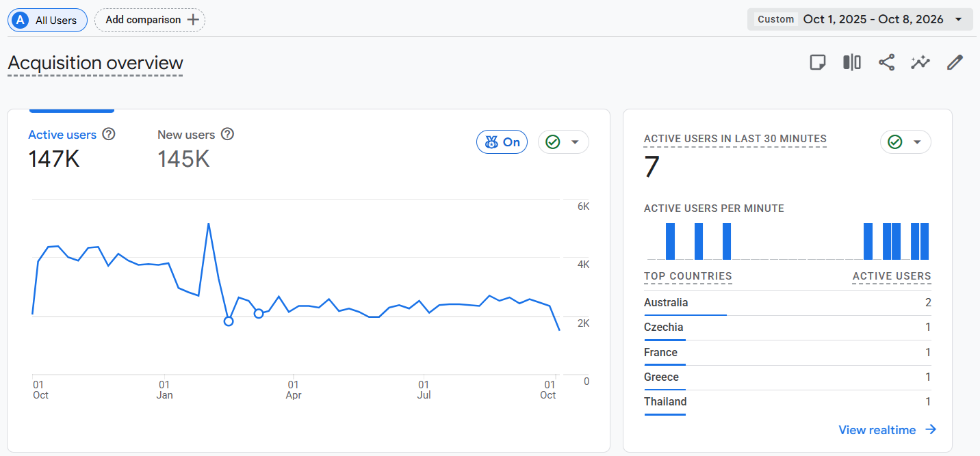
Task: Click the Australia country row
Action: point(788,303)
